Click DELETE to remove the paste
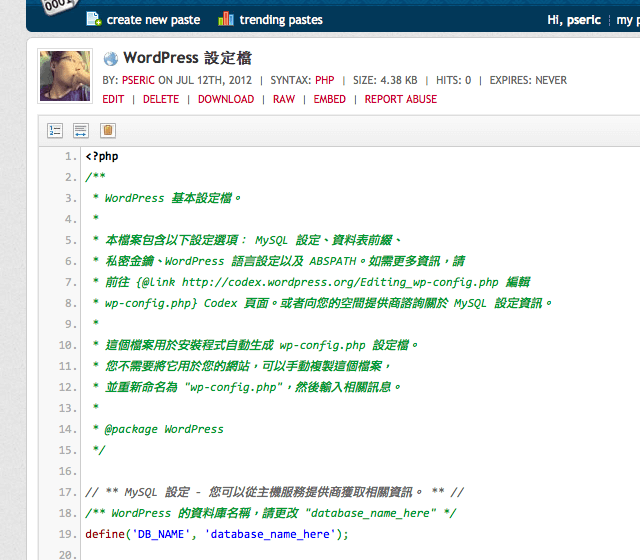This screenshot has width=640, height=560. (x=161, y=99)
